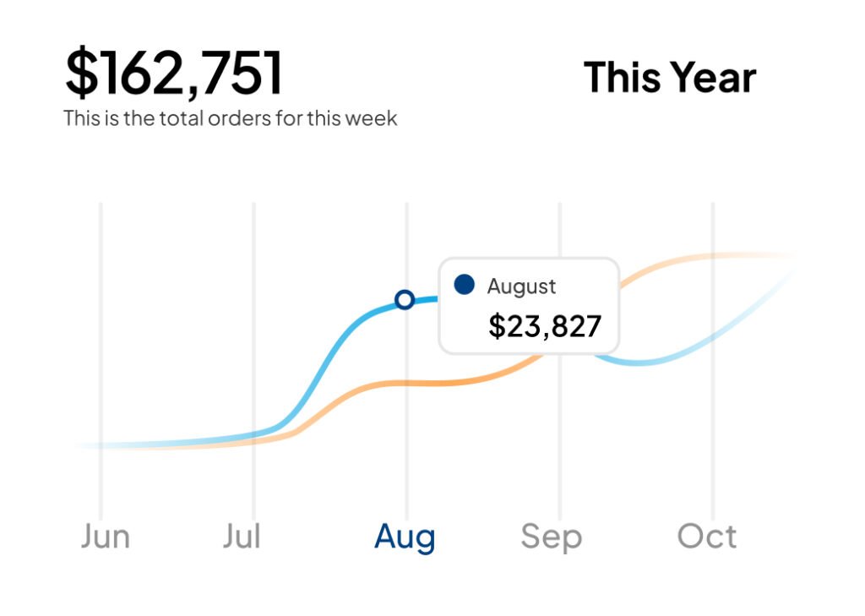Click the $162,751 total amount

174,73
